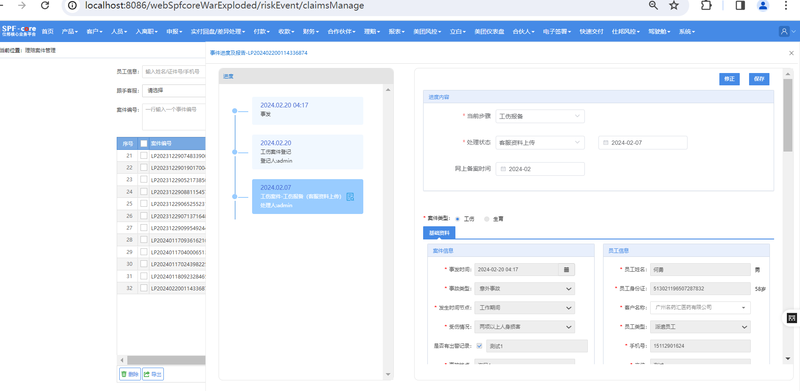Open the 客户 navbar menu

click(94, 31)
